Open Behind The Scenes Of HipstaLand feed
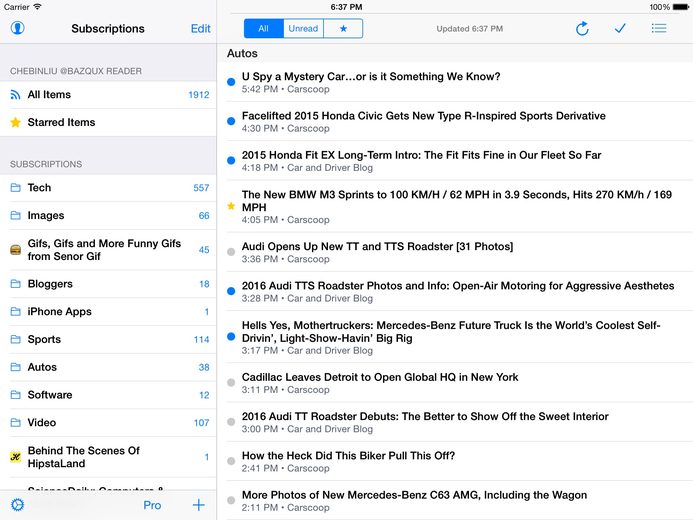The height and width of the screenshot is (520, 693). (109, 457)
